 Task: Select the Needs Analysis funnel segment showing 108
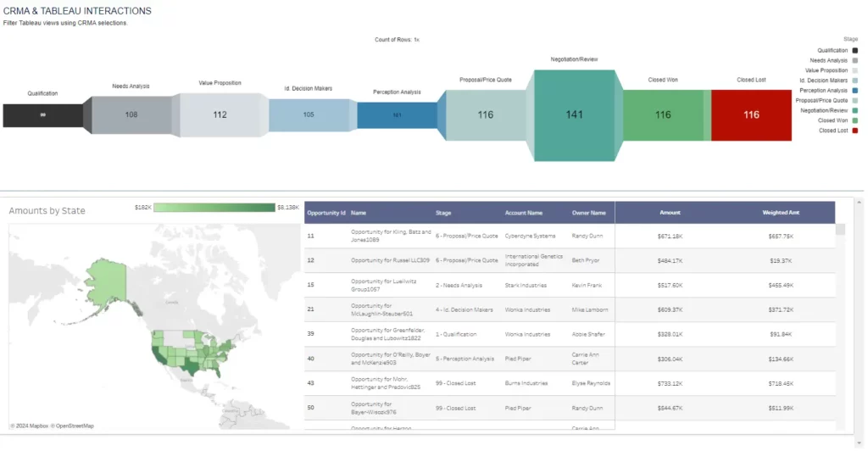click(131, 114)
